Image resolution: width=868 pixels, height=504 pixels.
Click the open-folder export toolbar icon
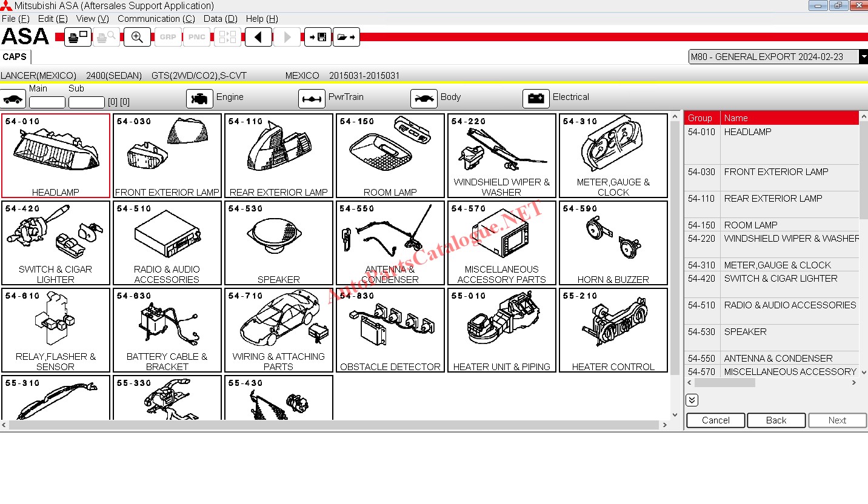pyautogui.click(x=346, y=37)
